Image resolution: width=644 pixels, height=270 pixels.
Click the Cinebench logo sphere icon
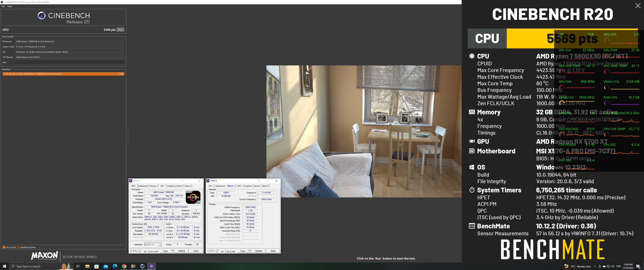click(42, 16)
